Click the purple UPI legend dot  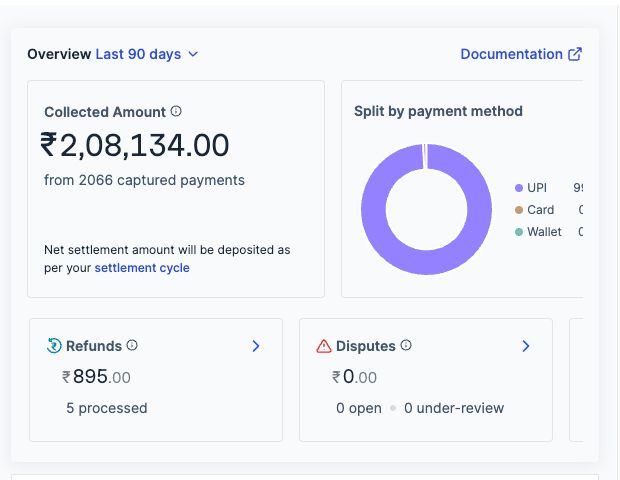click(519, 188)
